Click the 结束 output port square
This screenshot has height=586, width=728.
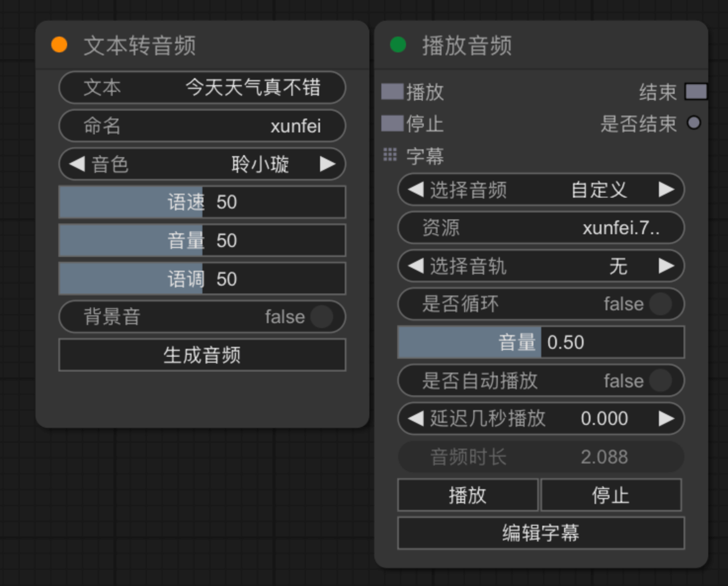696,91
